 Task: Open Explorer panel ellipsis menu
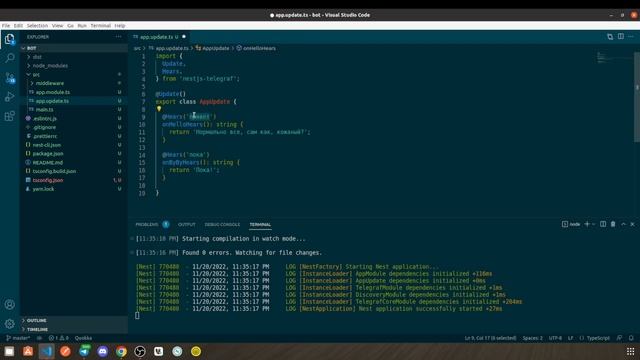118,37
